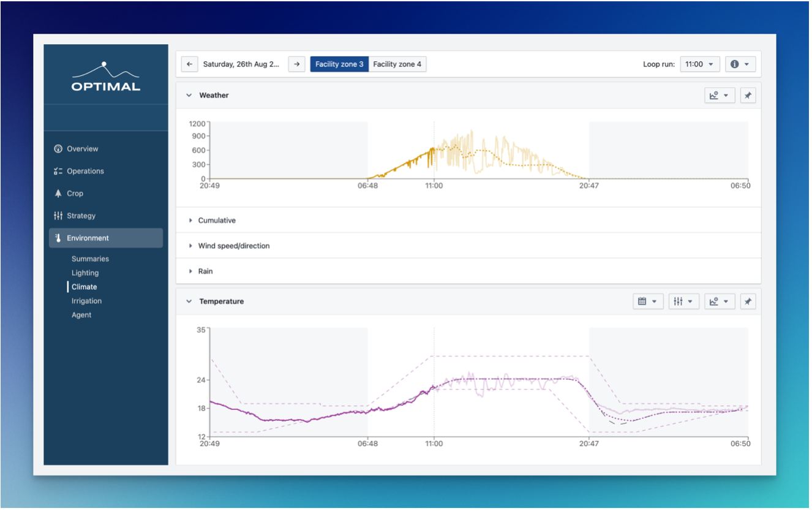The image size is (812, 511).
Task: Open the Strategy menu item
Action: click(81, 216)
